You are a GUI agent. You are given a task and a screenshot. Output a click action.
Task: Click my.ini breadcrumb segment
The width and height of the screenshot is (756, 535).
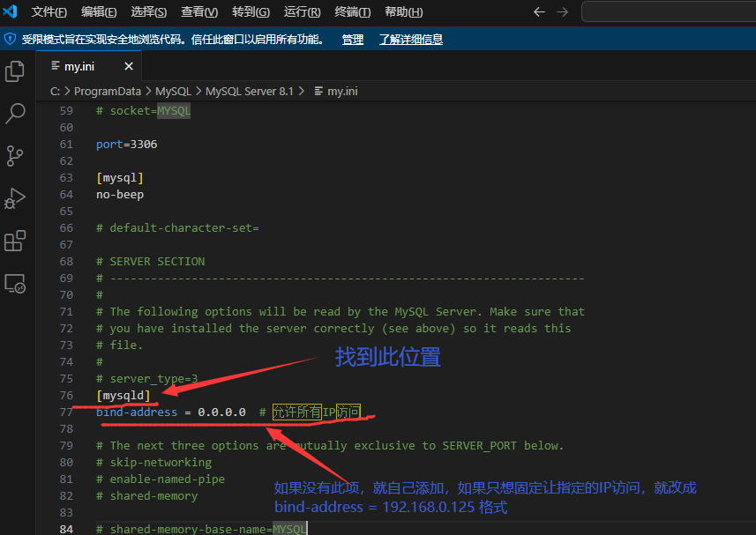336,92
